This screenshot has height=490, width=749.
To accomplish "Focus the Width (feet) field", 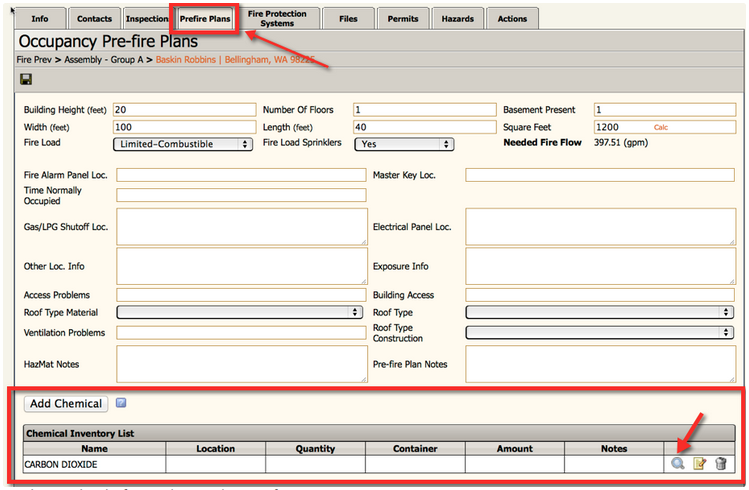I will tap(184, 127).
